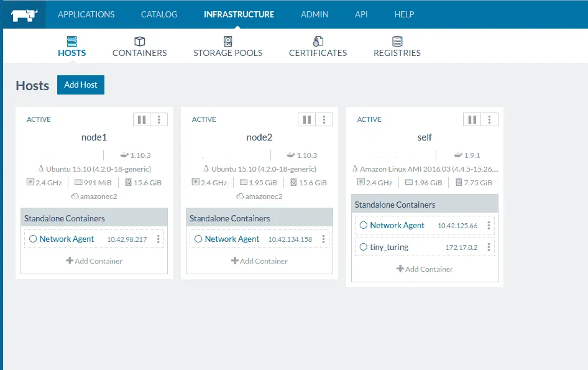This screenshot has width=588, height=370.
Task: Pause the node1 host
Action: pos(142,119)
